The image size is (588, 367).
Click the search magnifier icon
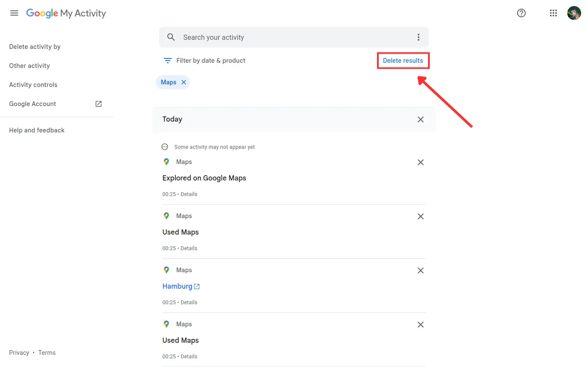click(x=171, y=37)
